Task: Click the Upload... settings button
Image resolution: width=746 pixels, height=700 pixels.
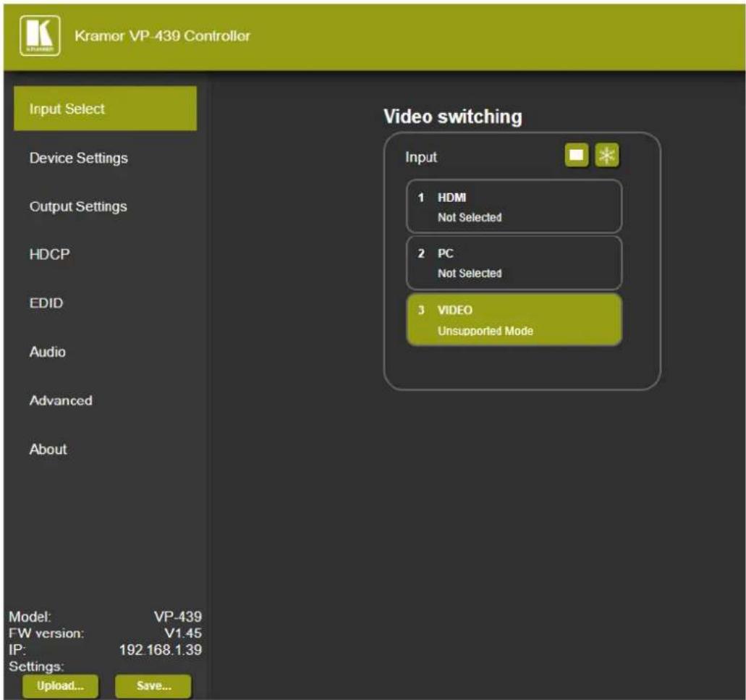Action: point(61,686)
